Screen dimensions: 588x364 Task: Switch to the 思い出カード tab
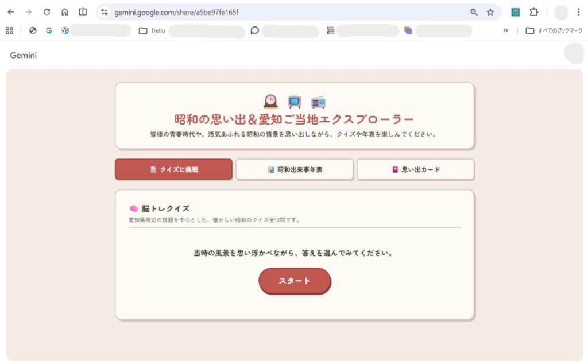pos(416,169)
